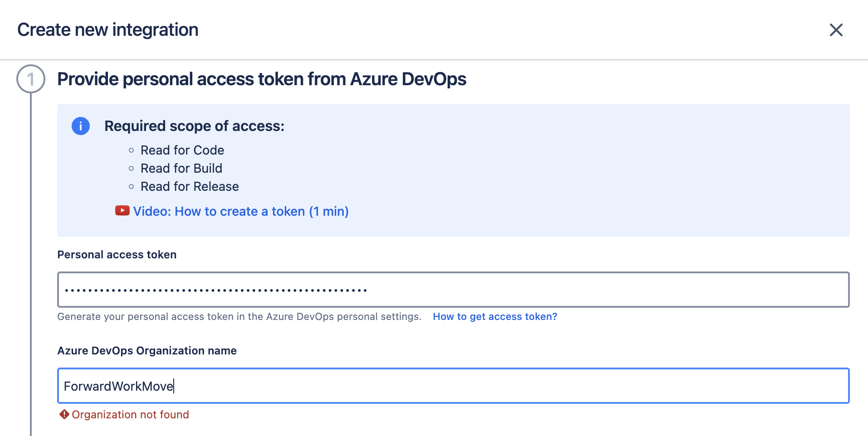This screenshot has height=436, width=868.
Task: Open the 'Video: How to create a token' link
Action: [240, 211]
